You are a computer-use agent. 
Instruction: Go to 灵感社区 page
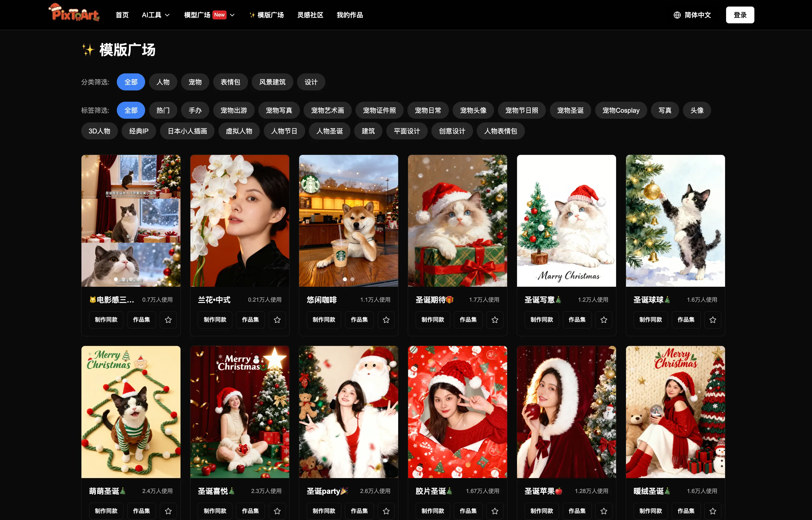click(x=310, y=15)
